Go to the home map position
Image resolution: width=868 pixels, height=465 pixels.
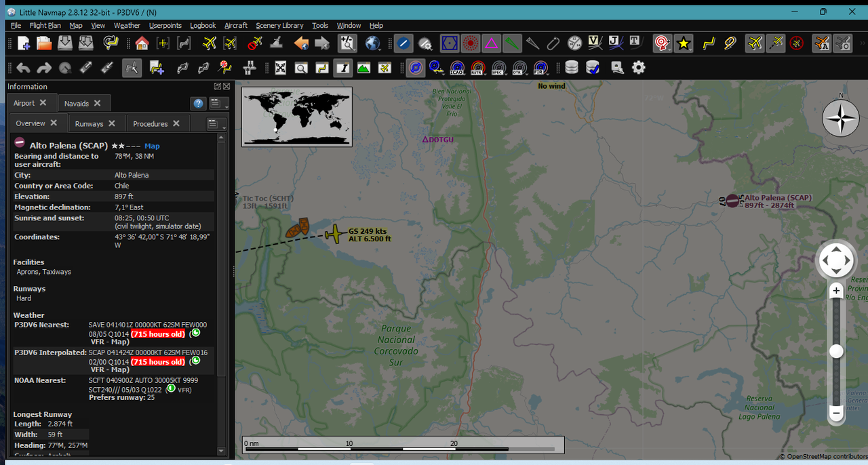[x=142, y=44]
